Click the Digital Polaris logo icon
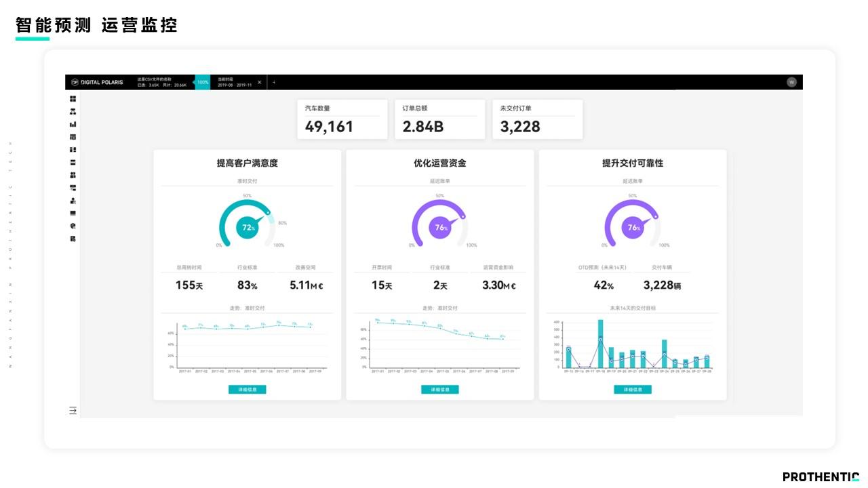Viewport: 868px width, 488px height. pyautogui.click(x=75, y=81)
